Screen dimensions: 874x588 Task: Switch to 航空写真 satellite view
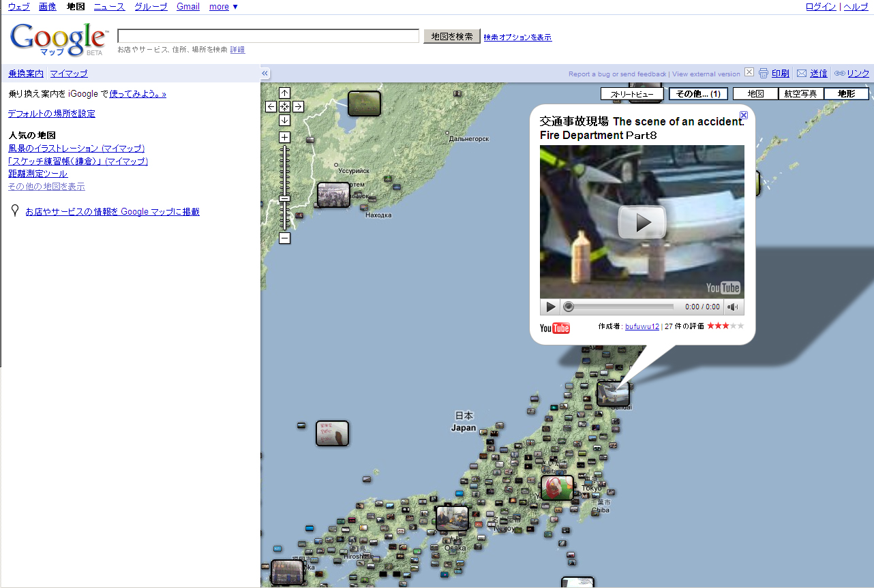[801, 94]
